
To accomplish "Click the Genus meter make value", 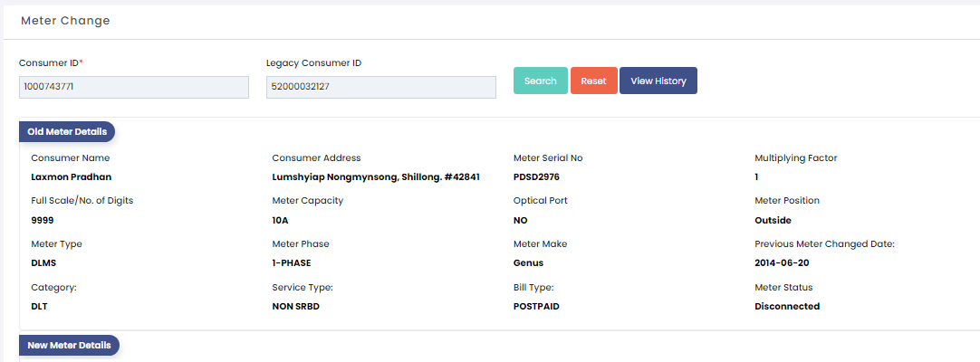I will click(x=528, y=262).
